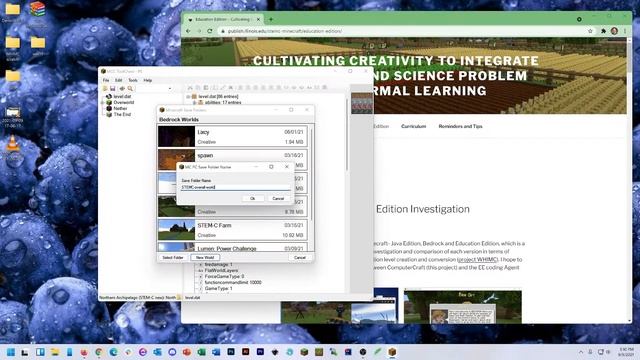Click the Curriculum tab on the webpage
Viewport: 640px width, 360px height.
click(413, 127)
